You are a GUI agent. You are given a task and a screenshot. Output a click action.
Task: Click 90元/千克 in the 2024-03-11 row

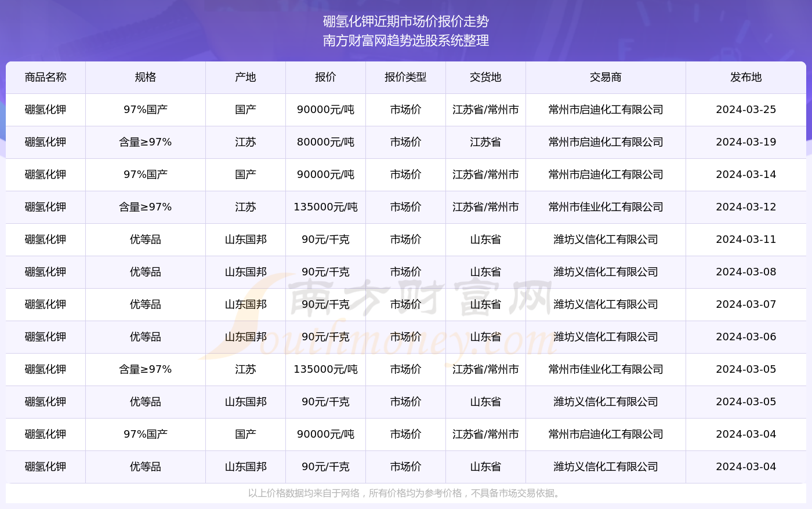click(x=325, y=239)
